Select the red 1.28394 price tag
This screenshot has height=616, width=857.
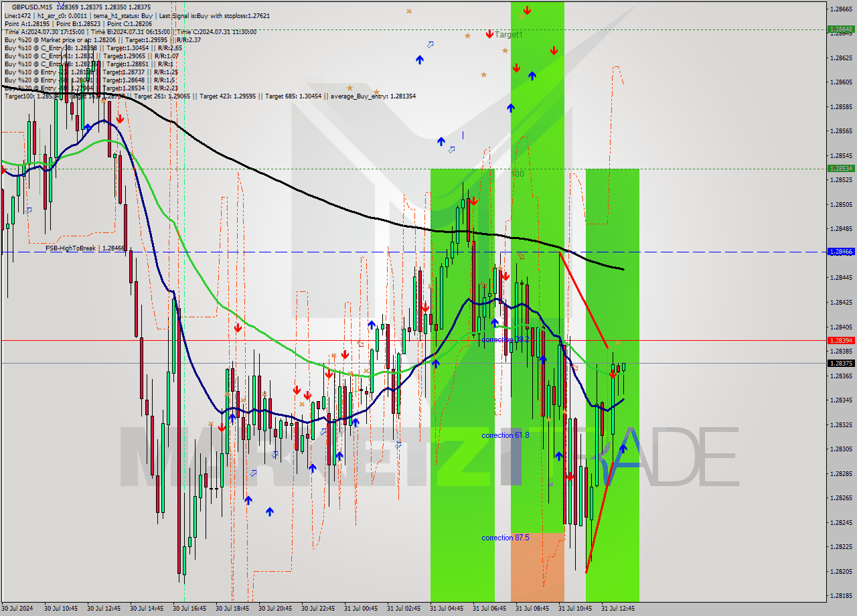pyautogui.click(x=841, y=340)
